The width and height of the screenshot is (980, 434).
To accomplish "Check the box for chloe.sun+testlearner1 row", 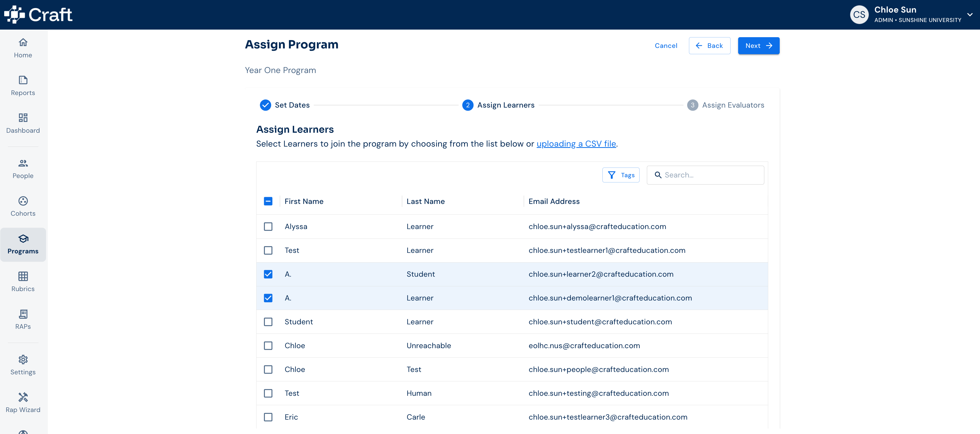I will [268, 251].
